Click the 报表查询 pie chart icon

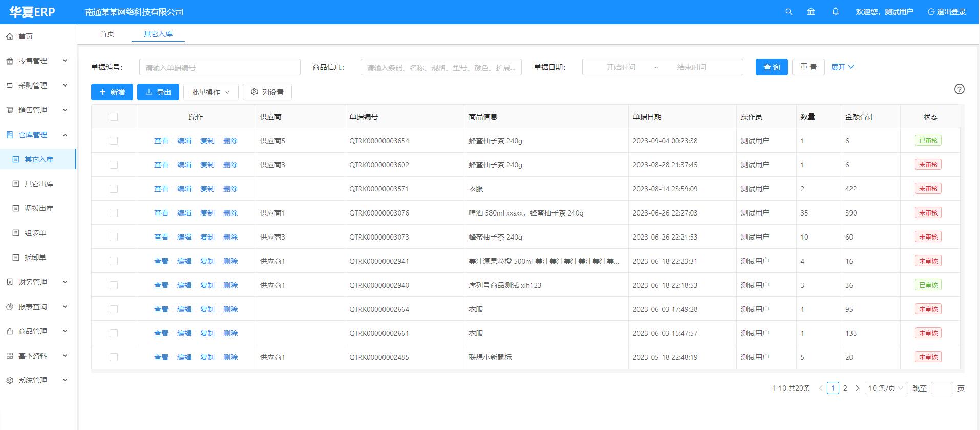[10, 307]
